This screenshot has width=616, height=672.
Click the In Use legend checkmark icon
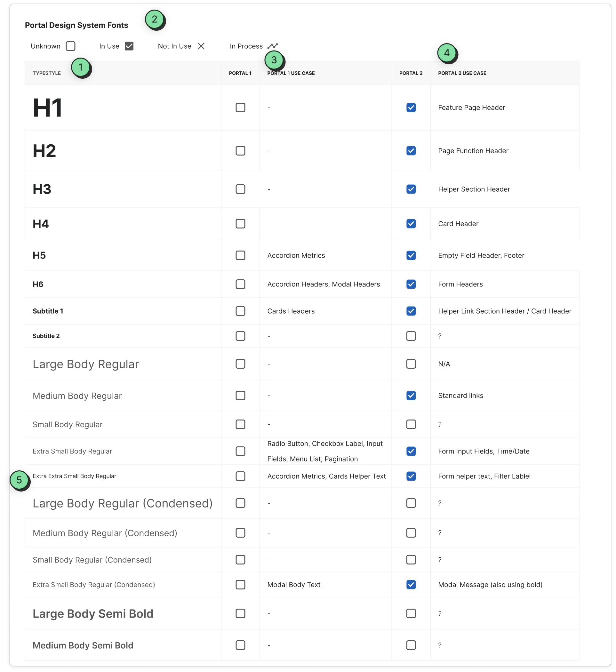(x=129, y=46)
